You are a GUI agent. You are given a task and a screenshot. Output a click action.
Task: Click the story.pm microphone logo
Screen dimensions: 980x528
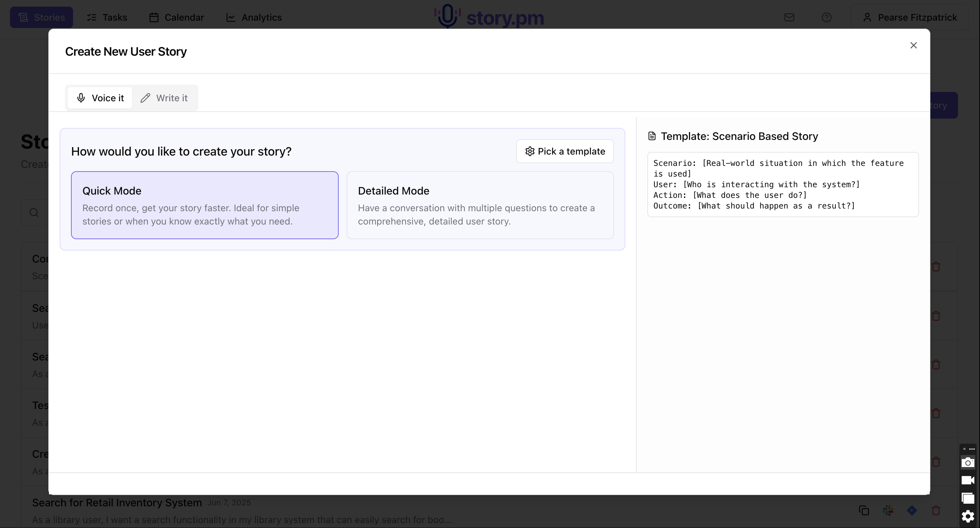coord(447,16)
